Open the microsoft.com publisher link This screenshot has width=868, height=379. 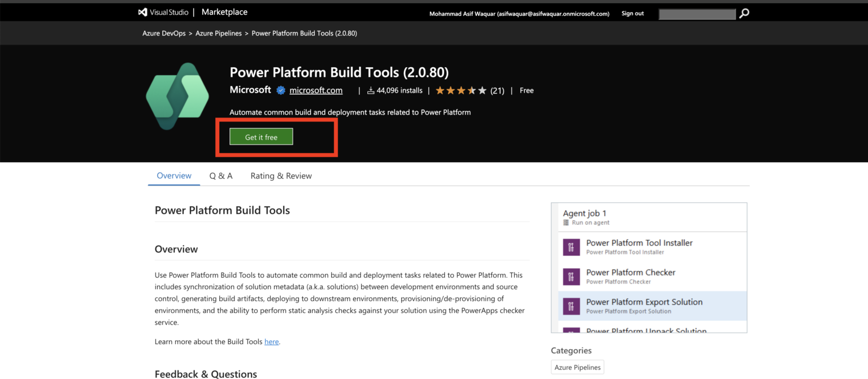click(x=316, y=90)
